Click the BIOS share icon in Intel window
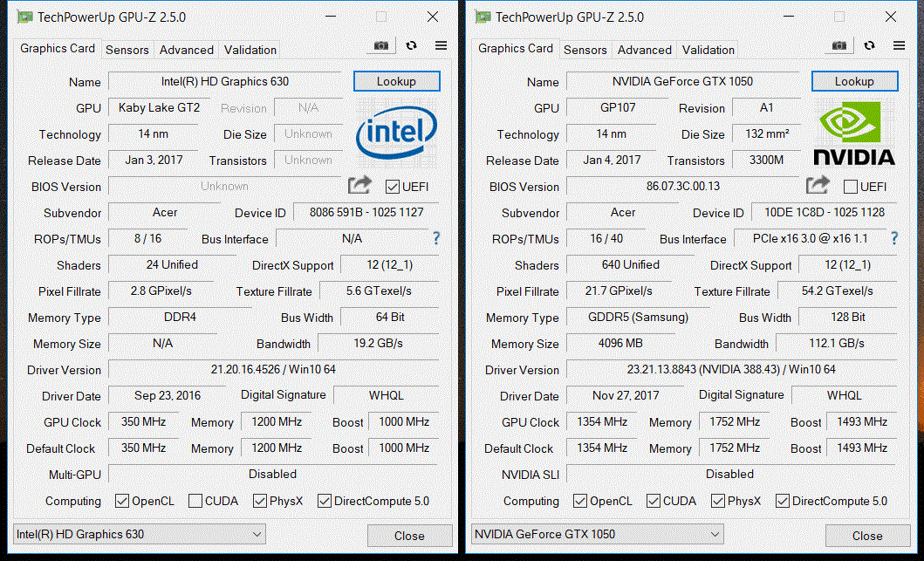924x561 pixels. (359, 185)
